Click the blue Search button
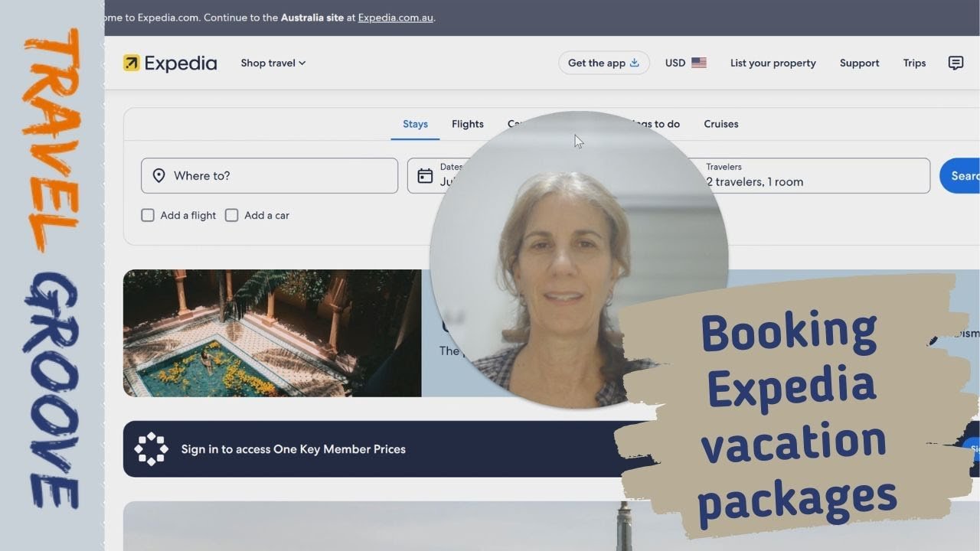Screen dimensions: 980x551 click(x=960, y=175)
